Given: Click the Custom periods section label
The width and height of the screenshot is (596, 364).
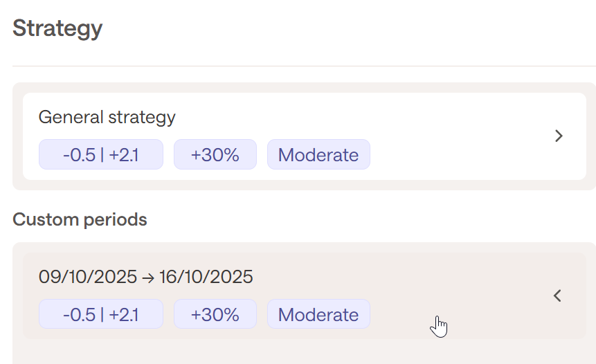Looking at the screenshot, I should pos(80,220).
